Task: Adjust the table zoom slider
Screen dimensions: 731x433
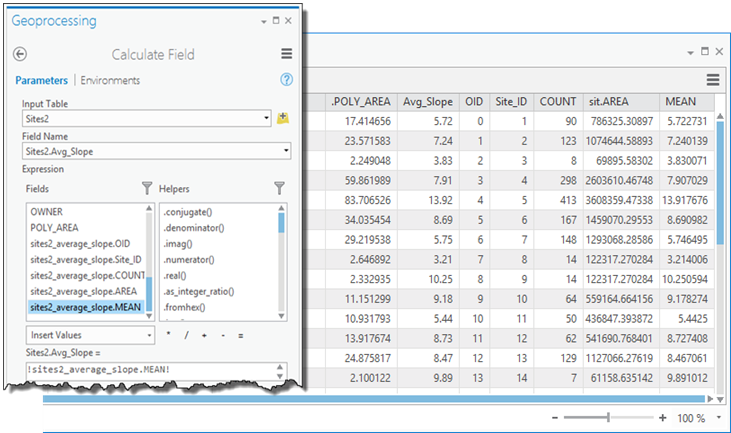Action: pos(609,417)
